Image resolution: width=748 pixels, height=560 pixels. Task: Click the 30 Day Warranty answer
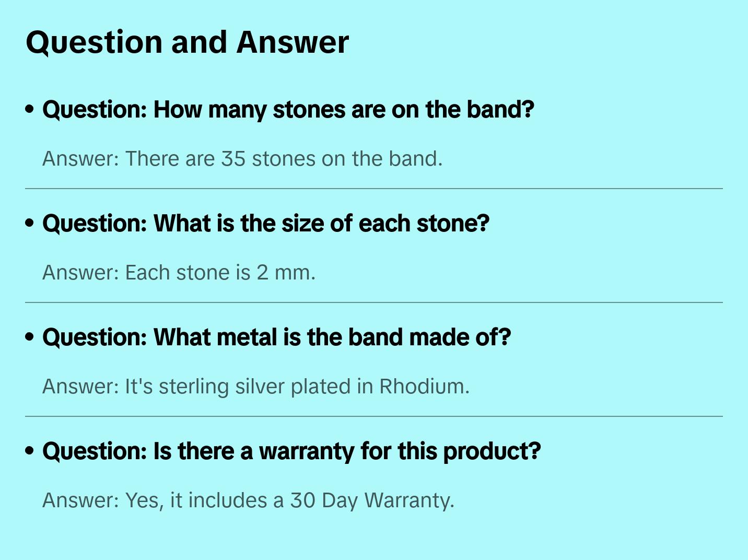coord(248,500)
